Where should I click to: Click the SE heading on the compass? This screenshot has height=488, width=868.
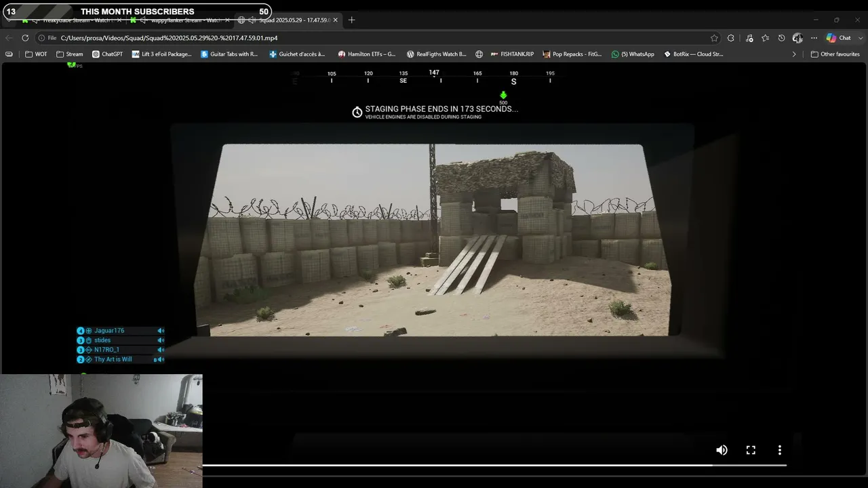403,81
